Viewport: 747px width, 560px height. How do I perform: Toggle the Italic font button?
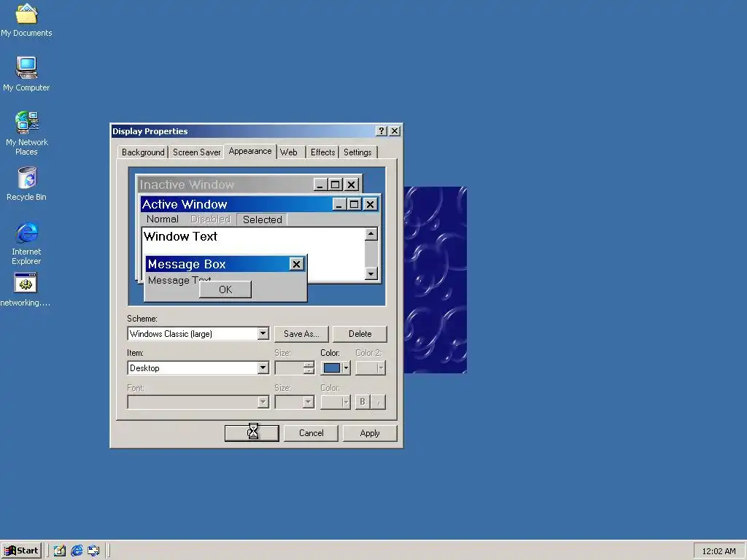coord(379,402)
